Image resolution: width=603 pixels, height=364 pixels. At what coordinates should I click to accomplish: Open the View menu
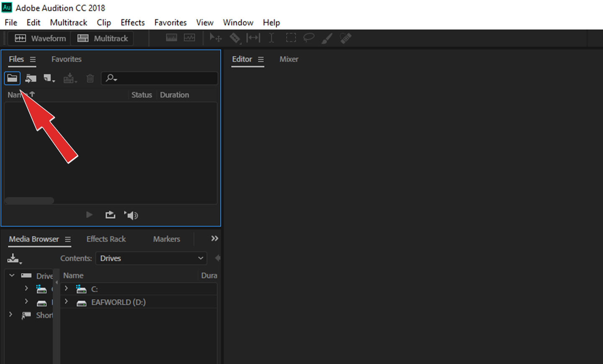(x=205, y=23)
